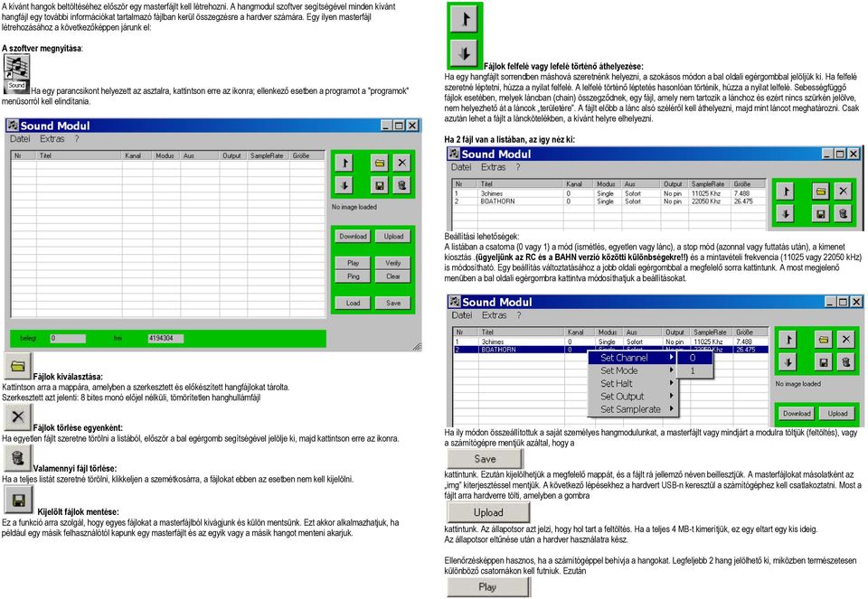The height and width of the screenshot is (599, 868).
Task: Click the trash icon beside 'Valamennyi fájl törlése'
Action: (x=18, y=458)
